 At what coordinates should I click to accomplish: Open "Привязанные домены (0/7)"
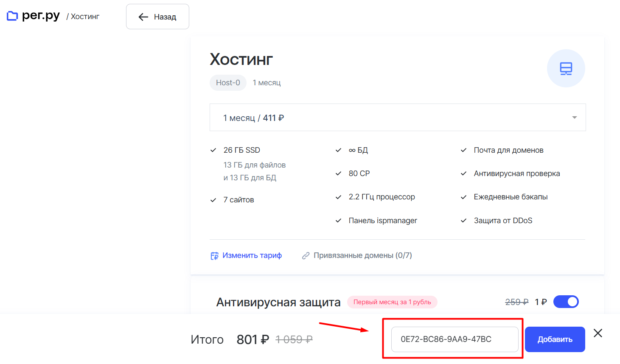click(363, 255)
